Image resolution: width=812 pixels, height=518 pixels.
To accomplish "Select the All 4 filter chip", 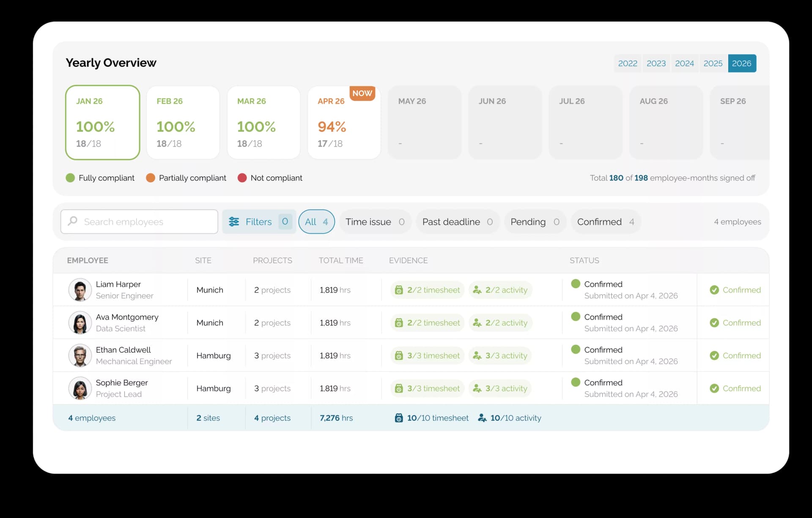I will pyautogui.click(x=316, y=222).
